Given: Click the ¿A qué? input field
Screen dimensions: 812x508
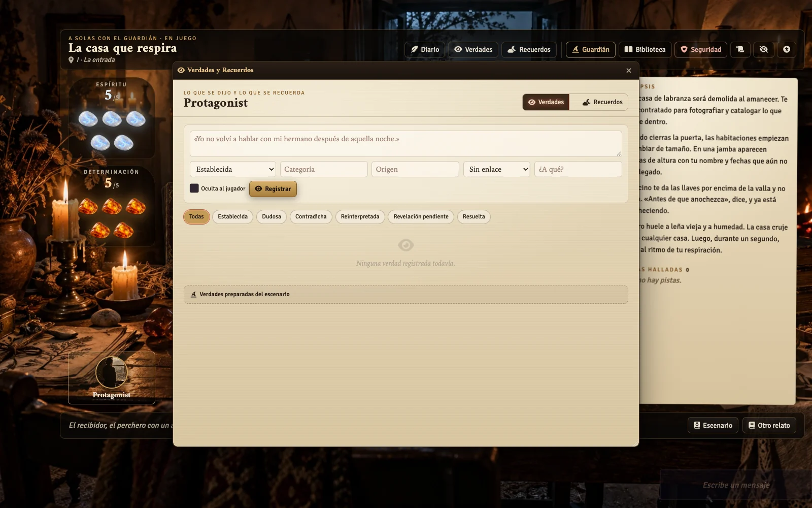Looking at the screenshot, I should pos(578,169).
